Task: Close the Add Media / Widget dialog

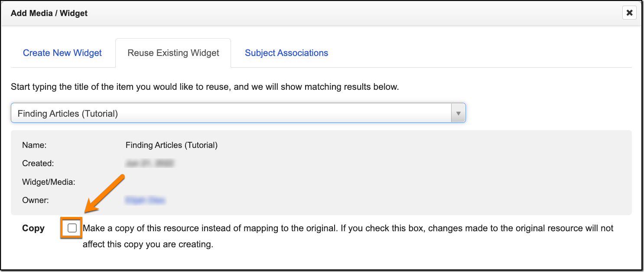Action: (x=629, y=13)
